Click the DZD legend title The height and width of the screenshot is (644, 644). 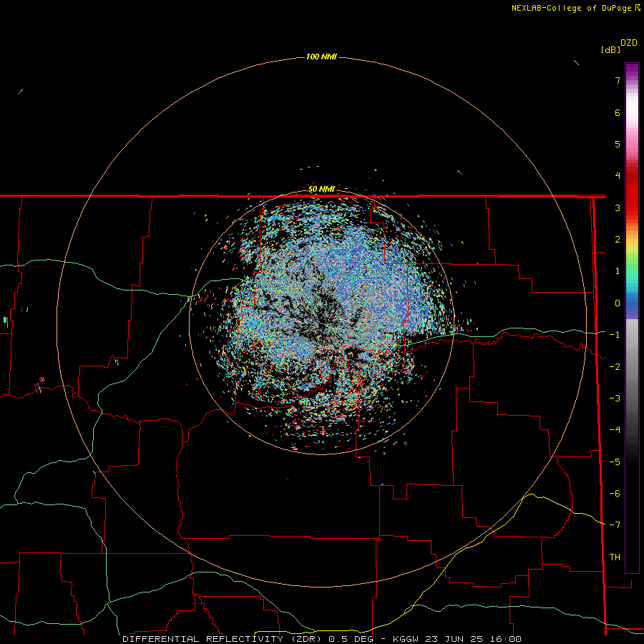click(629, 43)
